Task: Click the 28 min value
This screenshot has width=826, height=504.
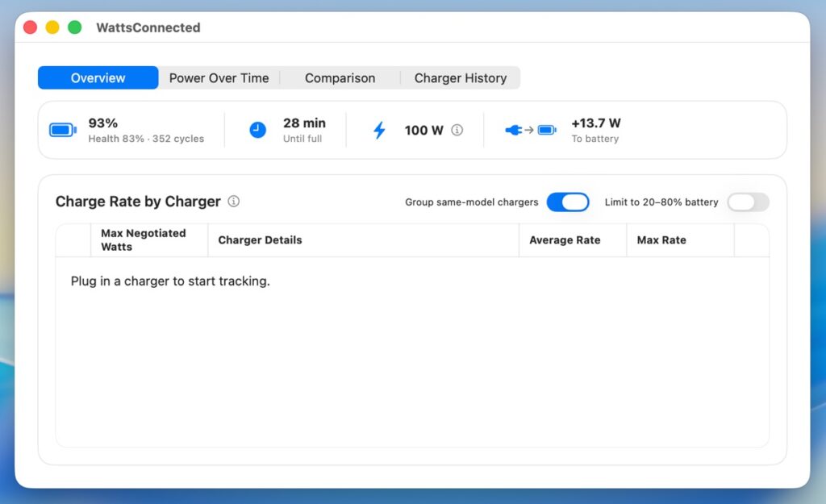Action: click(x=304, y=123)
